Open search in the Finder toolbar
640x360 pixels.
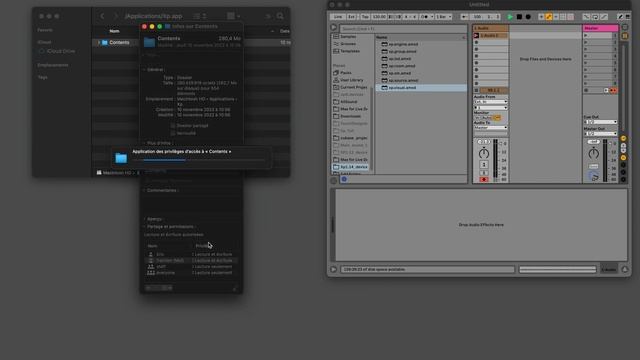[280, 16]
